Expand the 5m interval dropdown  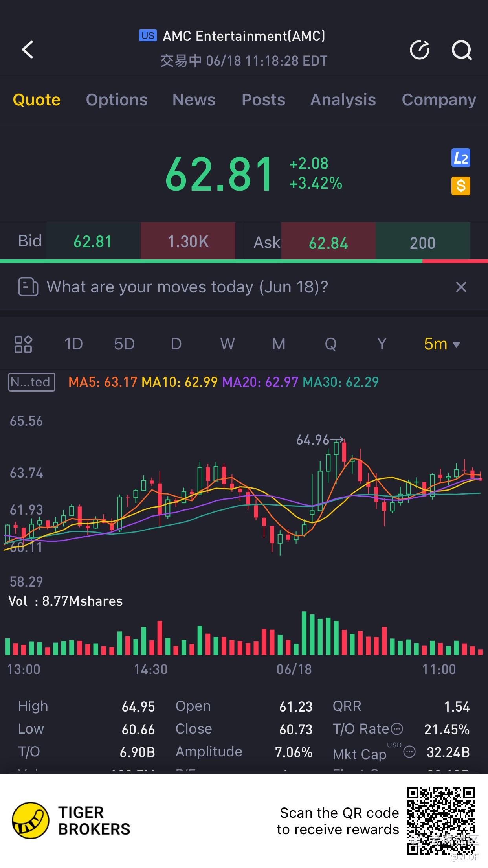pyautogui.click(x=442, y=344)
